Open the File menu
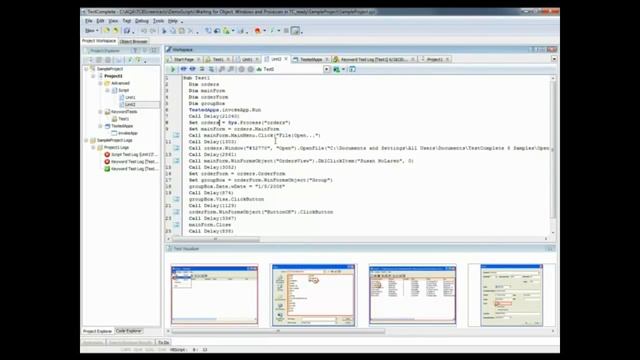 pyautogui.click(x=89, y=21)
